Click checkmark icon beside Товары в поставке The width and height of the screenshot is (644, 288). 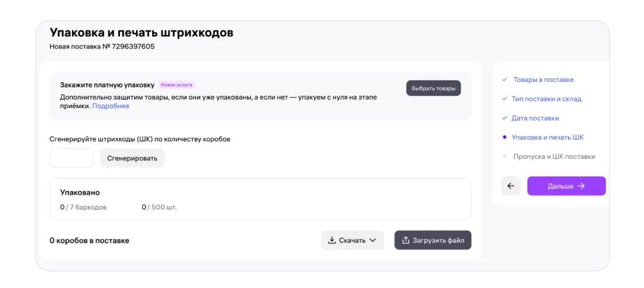505,80
